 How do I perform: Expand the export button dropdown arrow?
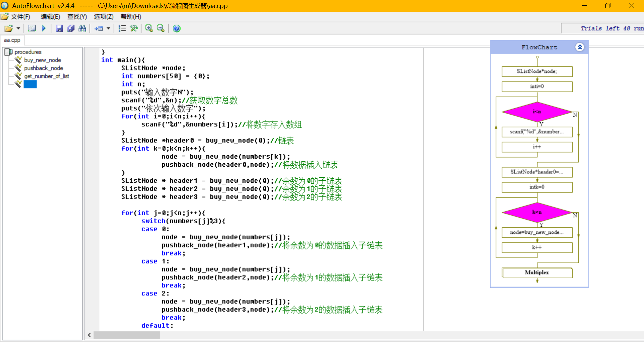pos(108,28)
